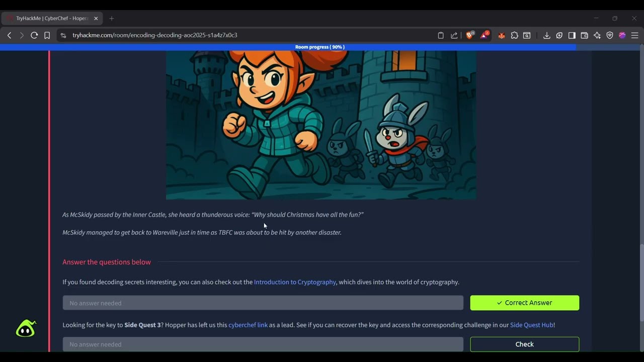Click the search-in-tab extension icon
Viewport: 644px width, 362px height.
click(x=527, y=35)
